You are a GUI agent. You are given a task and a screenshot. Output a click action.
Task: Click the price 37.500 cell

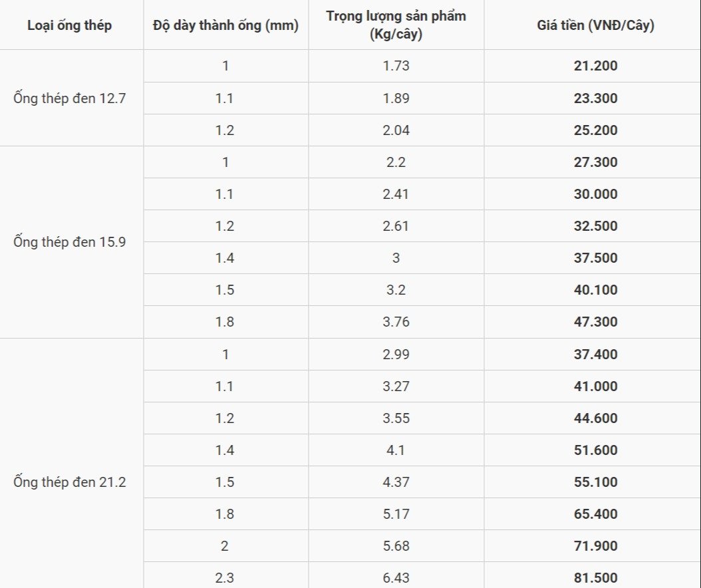(x=595, y=258)
